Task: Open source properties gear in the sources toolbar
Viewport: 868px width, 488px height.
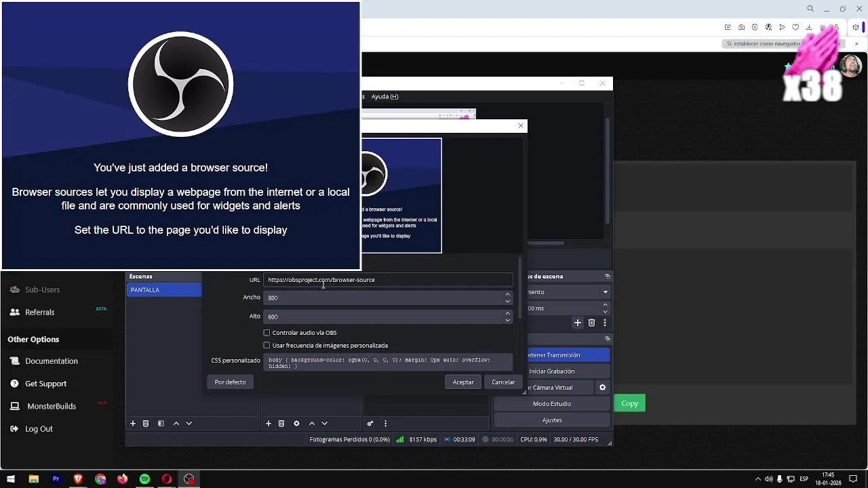Action: 296,424
